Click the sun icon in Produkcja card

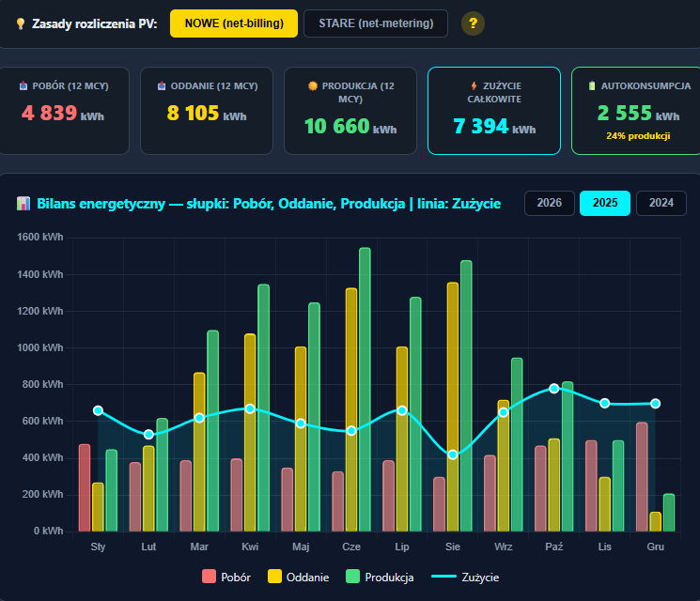click(313, 86)
